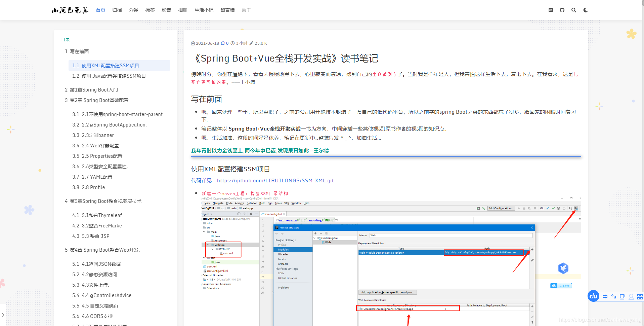Open the 留言墙 message wall nav item
The height and width of the screenshot is (326, 644).
(227, 10)
